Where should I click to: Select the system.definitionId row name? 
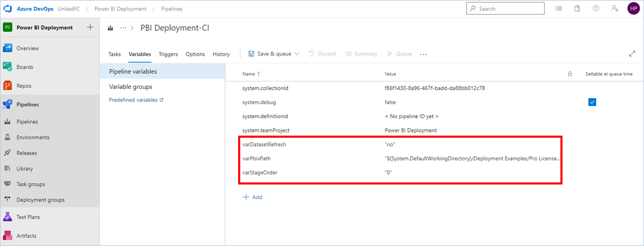tap(265, 116)
